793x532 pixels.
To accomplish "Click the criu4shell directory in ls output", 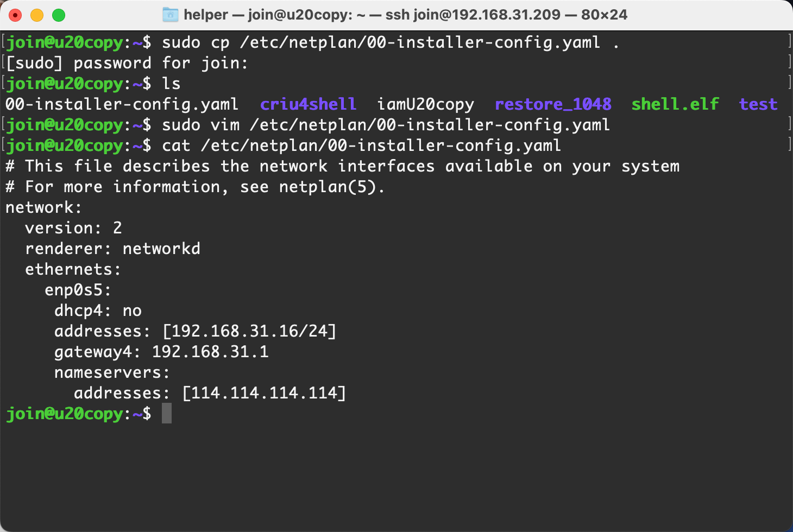I will tap(308, 104).
